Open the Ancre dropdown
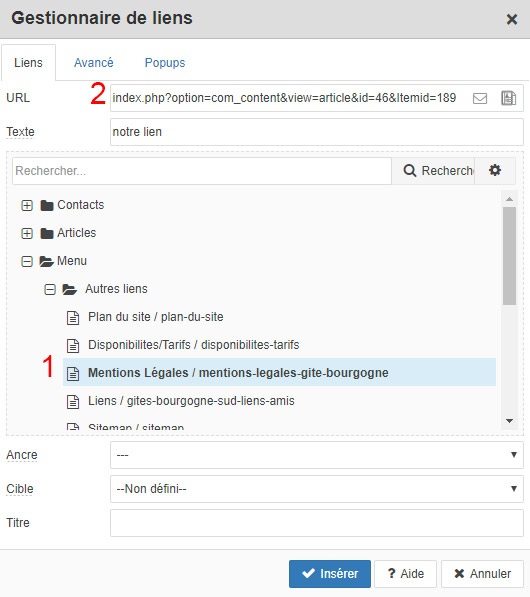The image size is (530, 597). click(x=317, y=455)
